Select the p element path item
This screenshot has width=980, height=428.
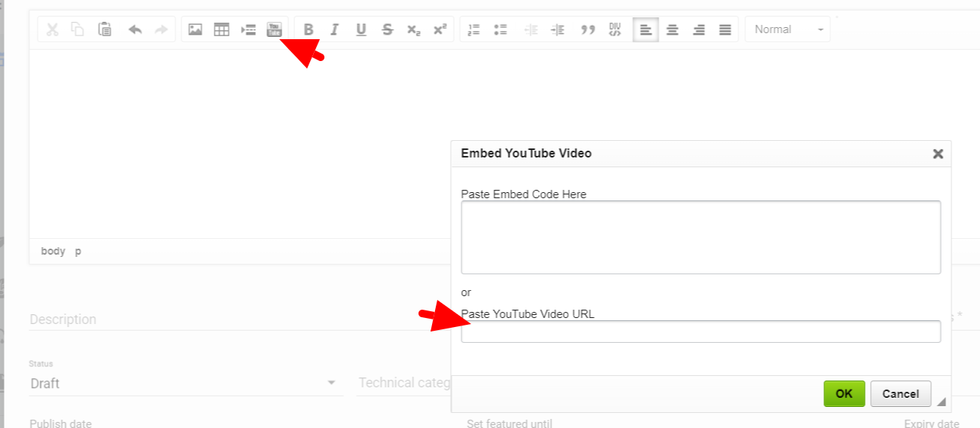(x=78, y=251)
